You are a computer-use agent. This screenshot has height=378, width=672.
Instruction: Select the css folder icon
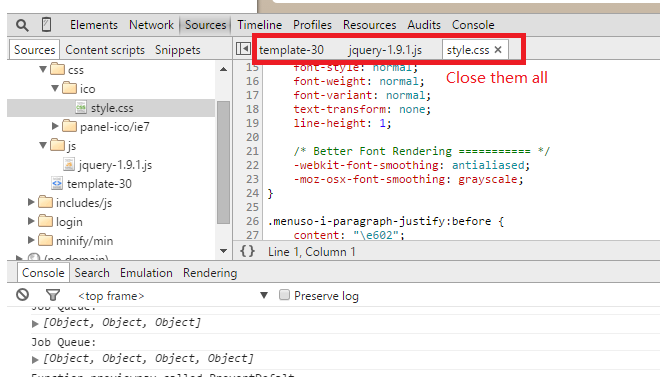[x=57, y=69]
